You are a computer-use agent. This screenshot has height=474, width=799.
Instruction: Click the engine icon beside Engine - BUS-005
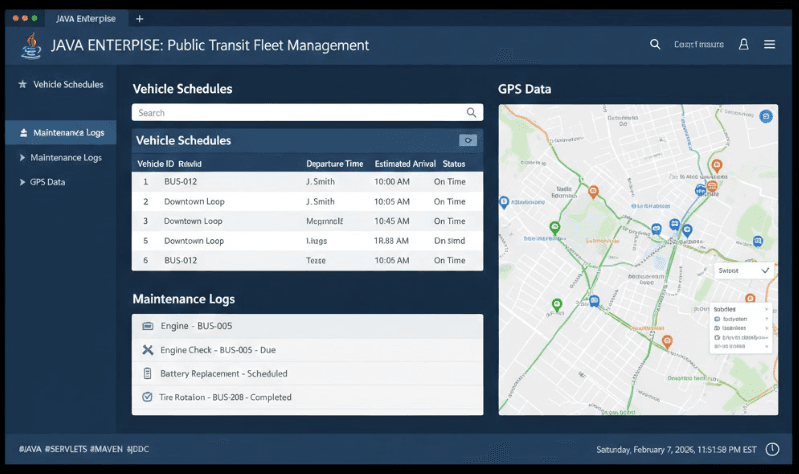point(147,326)
